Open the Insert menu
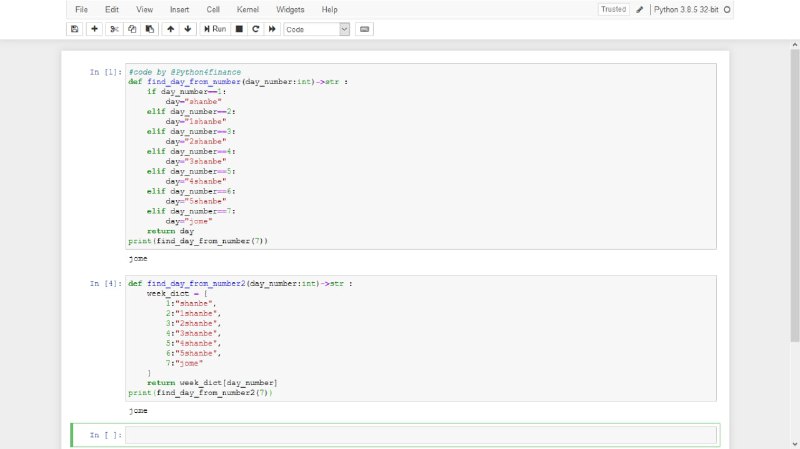Viewport: 800px width, 449px height. pyautogui.click(x=179, y=10)
